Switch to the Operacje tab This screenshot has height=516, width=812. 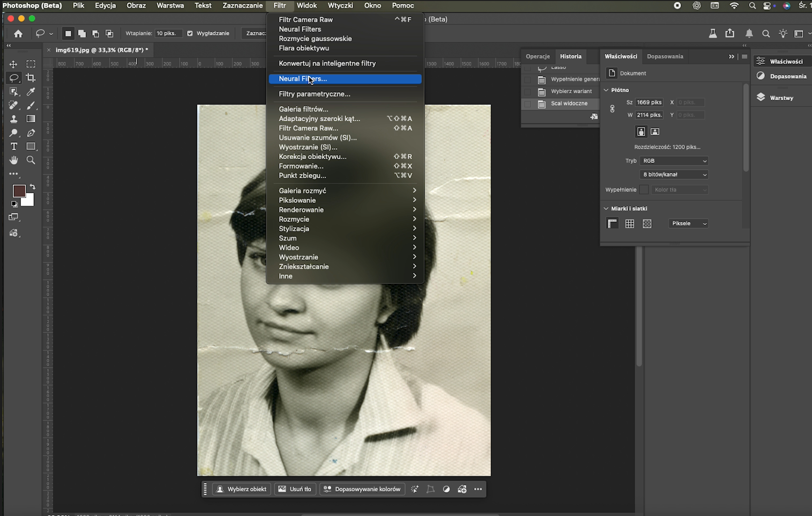538,56
